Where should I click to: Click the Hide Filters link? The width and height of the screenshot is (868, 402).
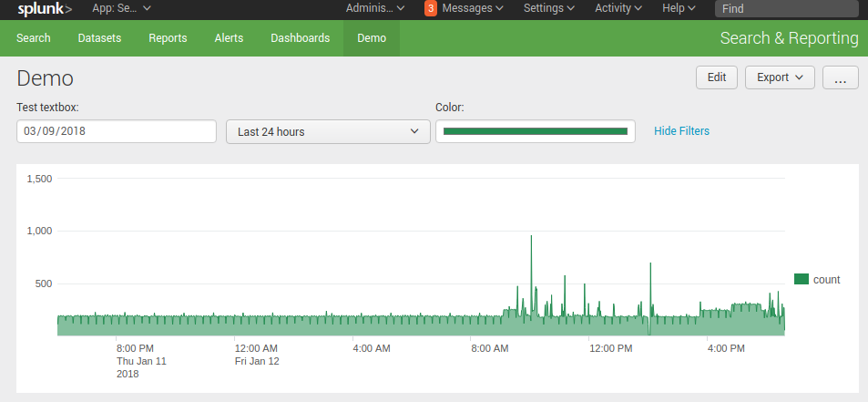tap(681, 131)
